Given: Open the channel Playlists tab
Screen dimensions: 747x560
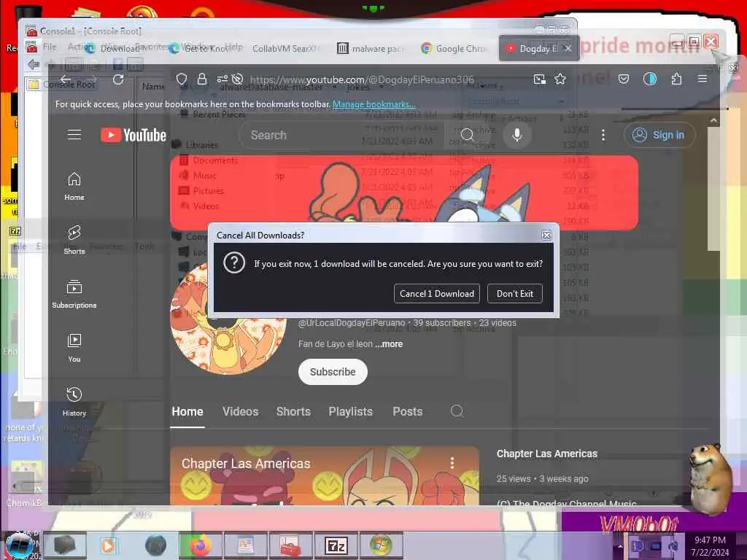Looking at the screenshot, I should (x=351, y=411).
